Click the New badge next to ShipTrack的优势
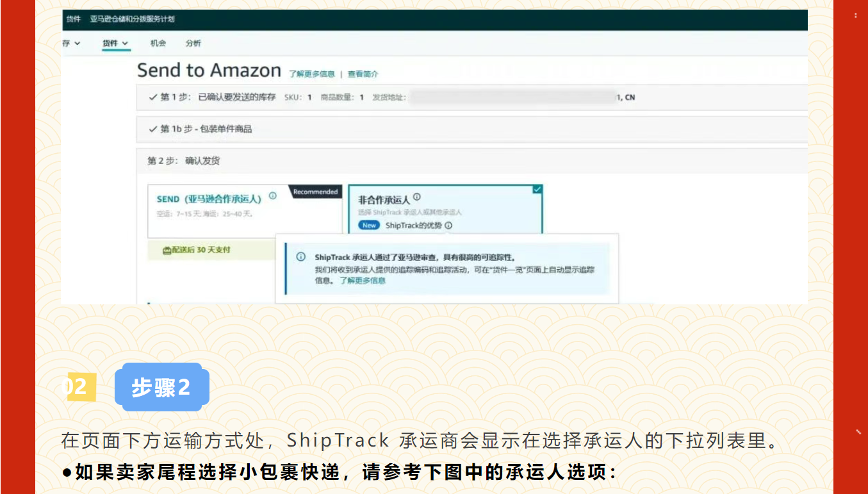 coord(368,225)
